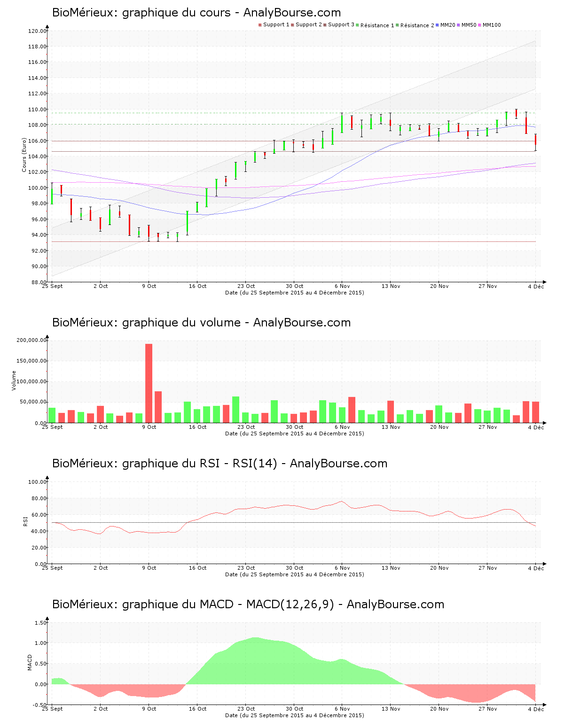This screenshot has height=728, width=564.
Task: Click the 1.50 tick on MACD axis
Action: (x=41, y=623)
